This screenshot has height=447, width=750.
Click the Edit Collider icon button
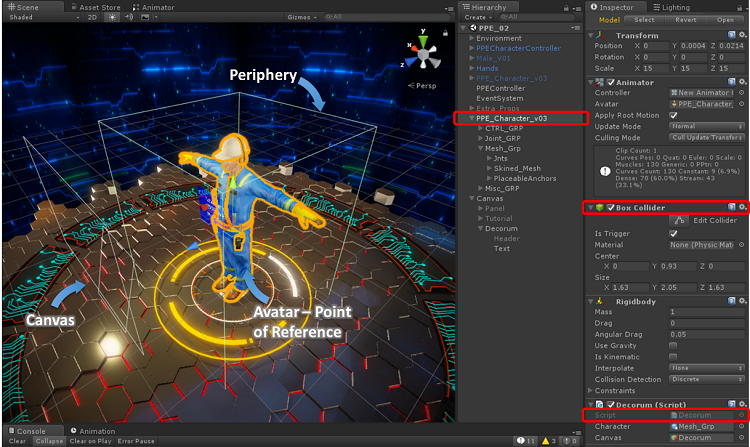pos(680,220)
